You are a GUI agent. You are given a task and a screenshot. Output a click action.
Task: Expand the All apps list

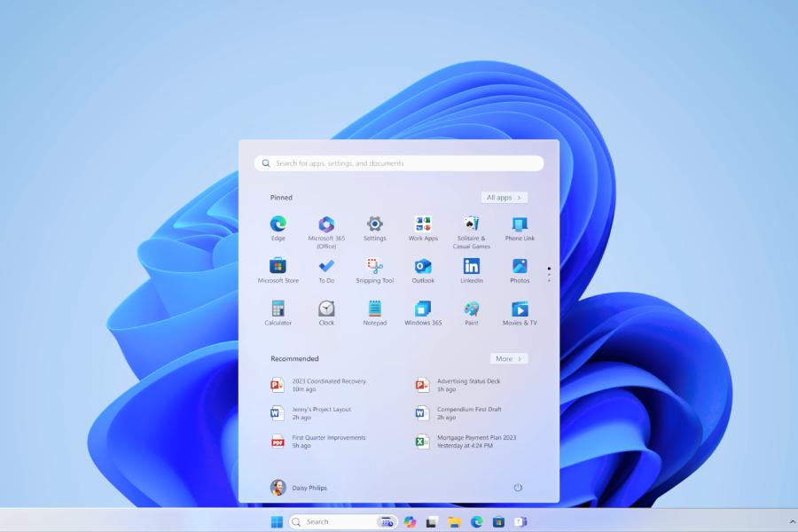pos(504,198)
